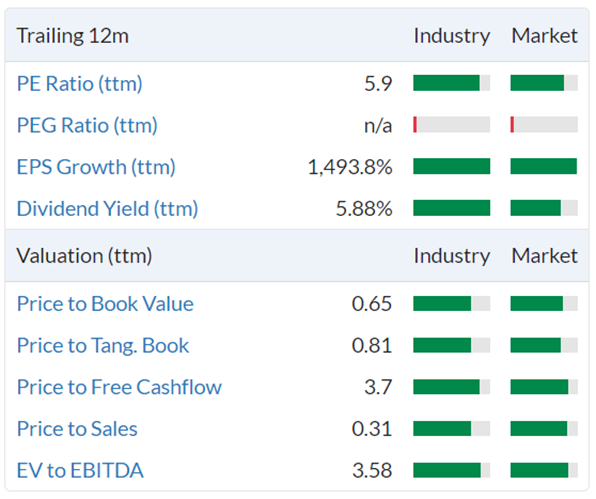Select the Price to Sales value 0.31
Image resolution: width=596 pixels, height=499 pixels.
[372, 429]
